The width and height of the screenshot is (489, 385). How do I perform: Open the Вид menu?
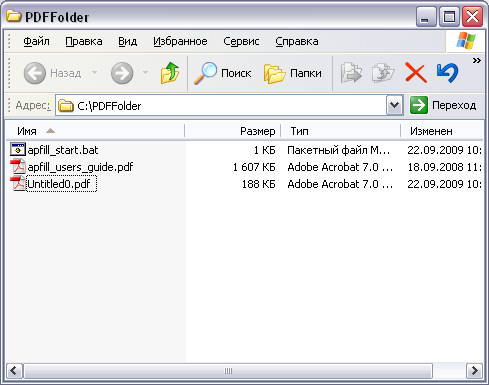tap(128, 41)
